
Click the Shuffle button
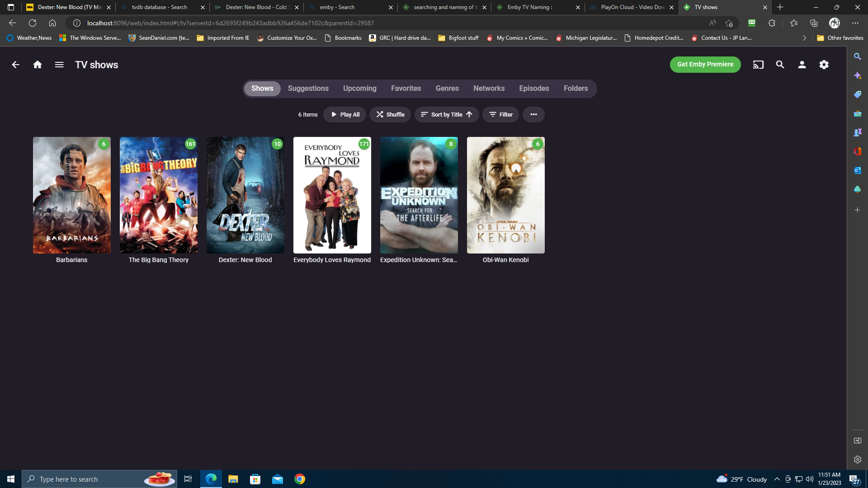coord(390,114)
